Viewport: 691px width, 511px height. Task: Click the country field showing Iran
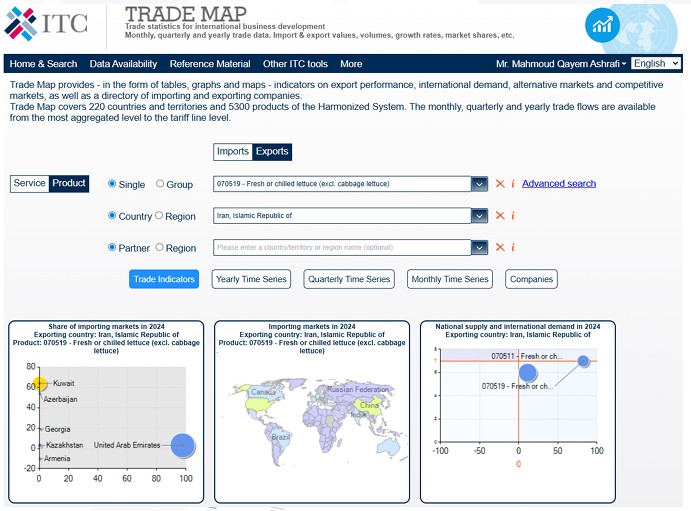coord(342,215)
